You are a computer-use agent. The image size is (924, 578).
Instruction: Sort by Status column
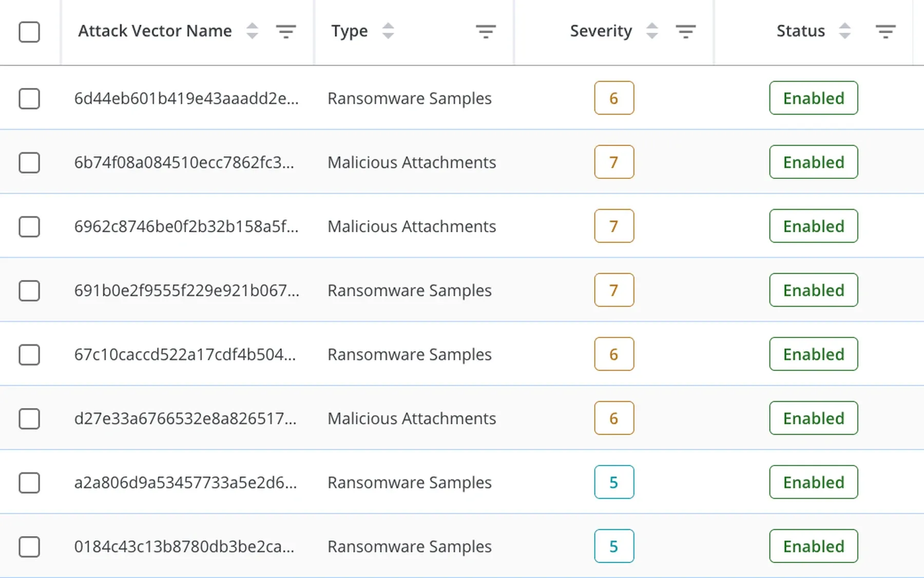[x=844, y=31]
